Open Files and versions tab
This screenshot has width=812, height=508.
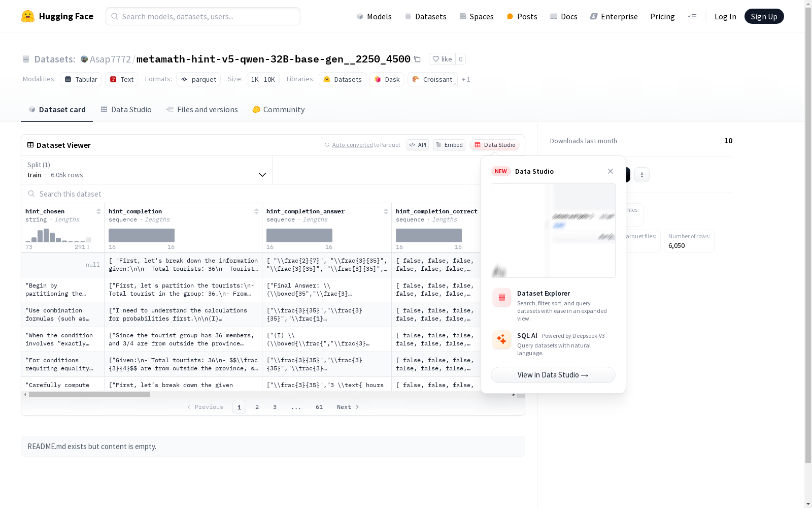pyautogui.click(x=202, y=110)
